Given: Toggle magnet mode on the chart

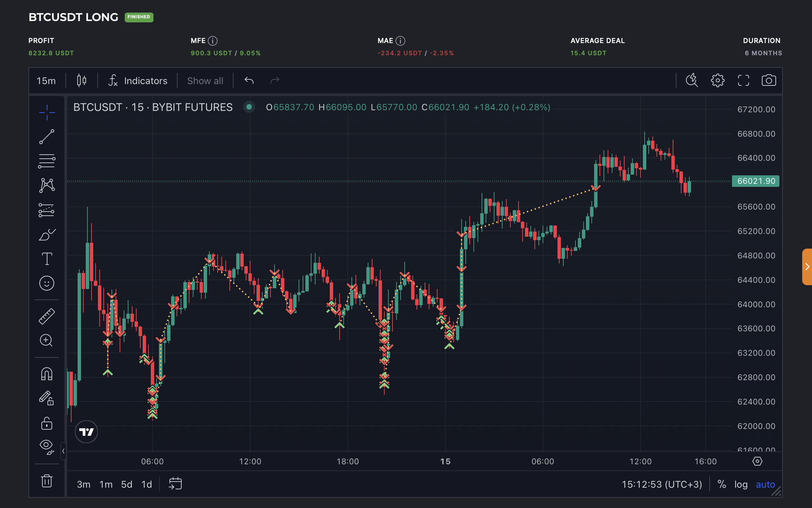Looking at the screenshot, I should click(47, 374).
